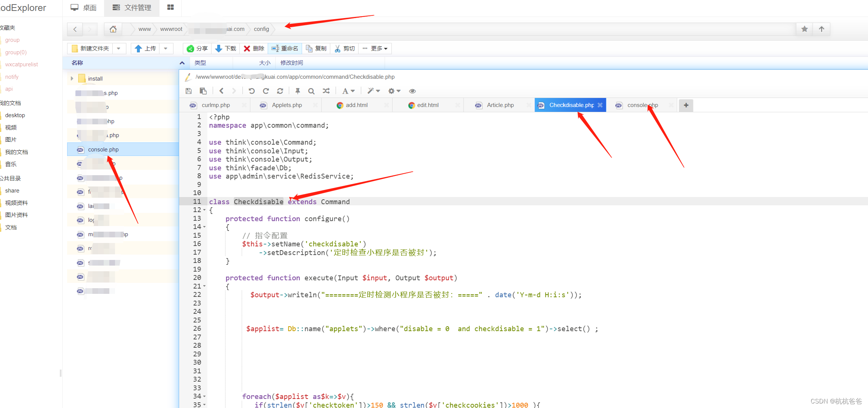This screenshot has height=408, width=868.
Task: Click the plus button to add new tab
Action: coord(686,105)
